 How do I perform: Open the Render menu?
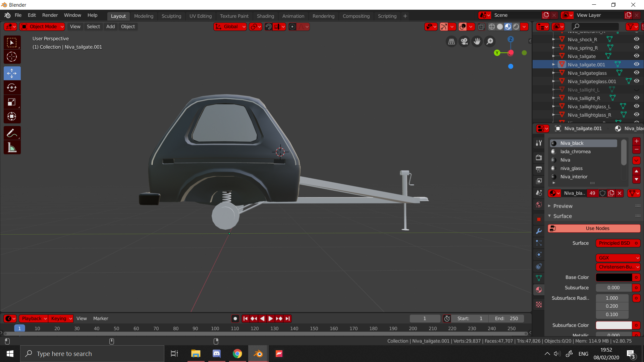[x=50, y=15]
